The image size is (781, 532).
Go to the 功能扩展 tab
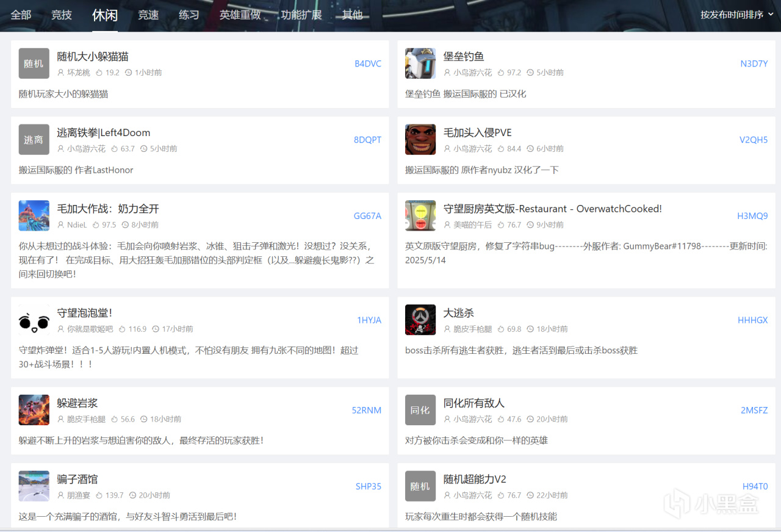[x=301, y=15]
